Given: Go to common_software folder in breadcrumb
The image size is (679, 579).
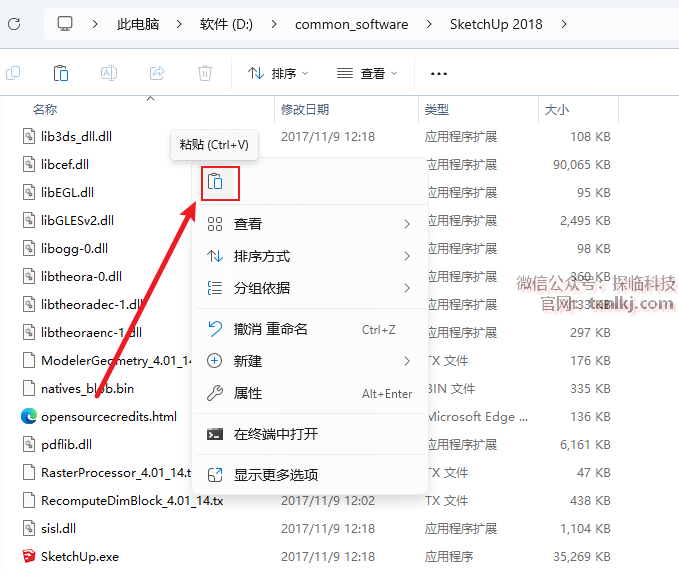Looking at the screenshot, I should 351,24.
